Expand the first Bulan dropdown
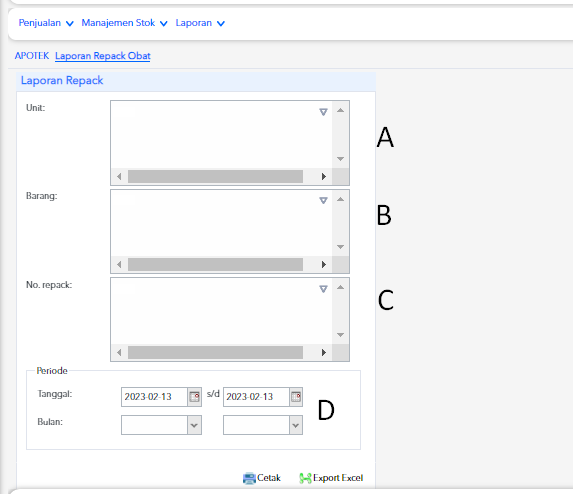Image resolution: width=573 pixels, height=494 pixels. [194, 425]
